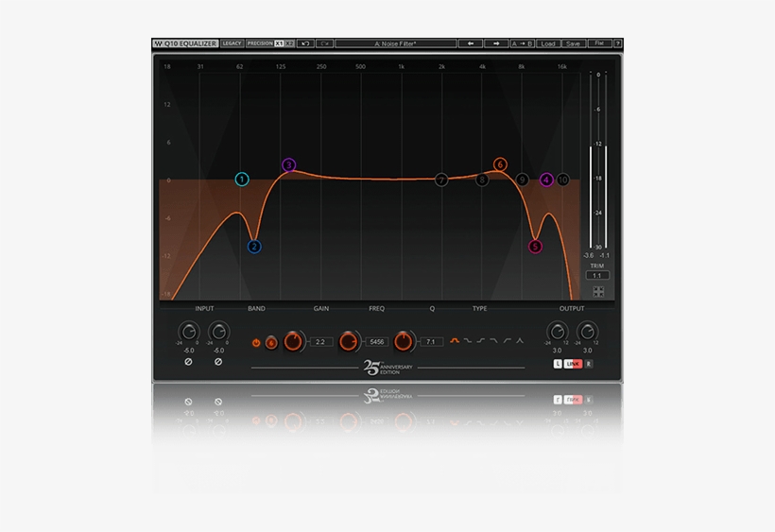Click the frequency value field 5456
The height and width of the screenshot is (532, 775).
(x=376, y=342)
